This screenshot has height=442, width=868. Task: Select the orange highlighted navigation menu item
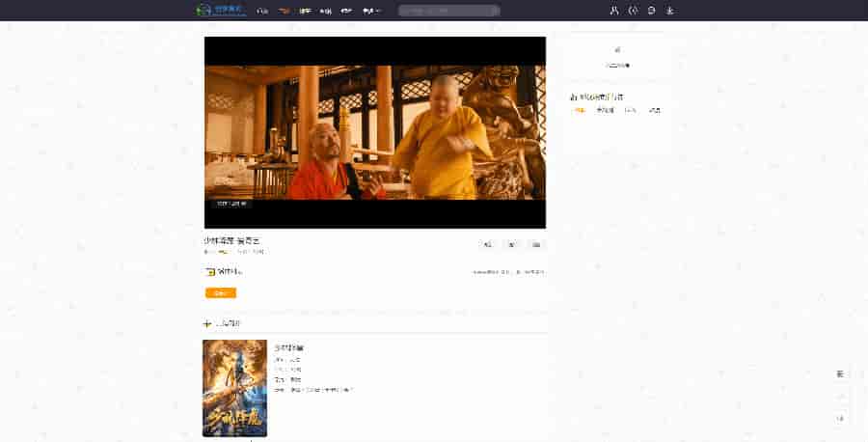[x=284, y=11]
